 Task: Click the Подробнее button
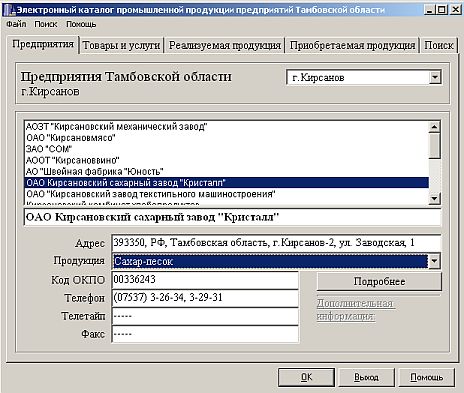(x=379, y=282)
